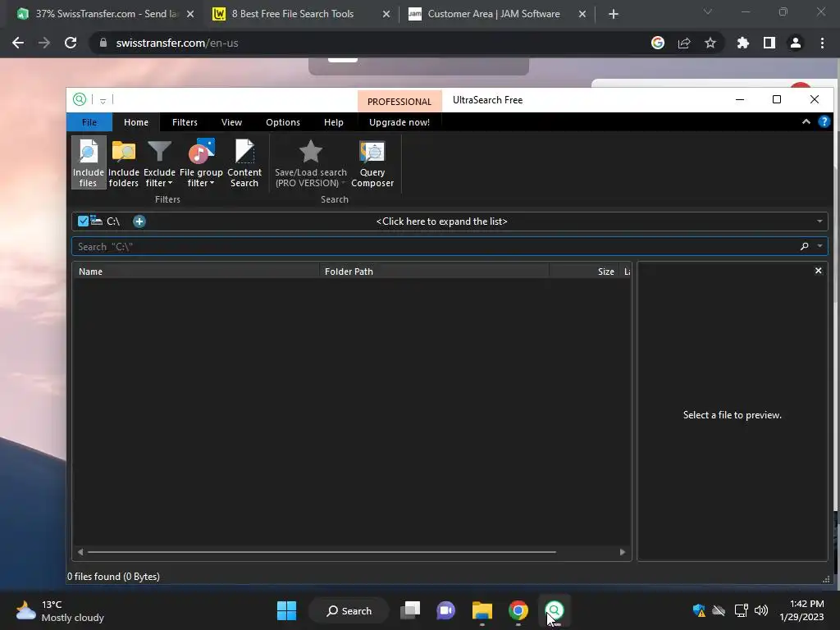Reload the swisstransfer page
This screenshot has width=840, height=630.
click(71, 43)
